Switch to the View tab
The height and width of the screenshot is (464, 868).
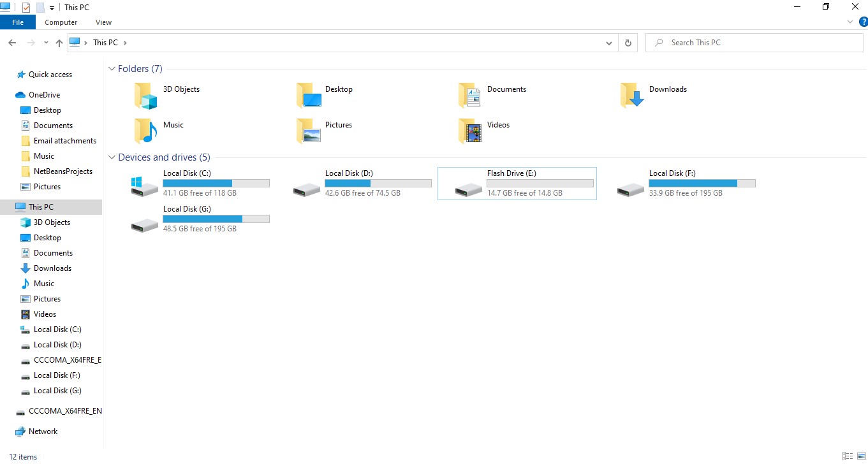(103, 22)
